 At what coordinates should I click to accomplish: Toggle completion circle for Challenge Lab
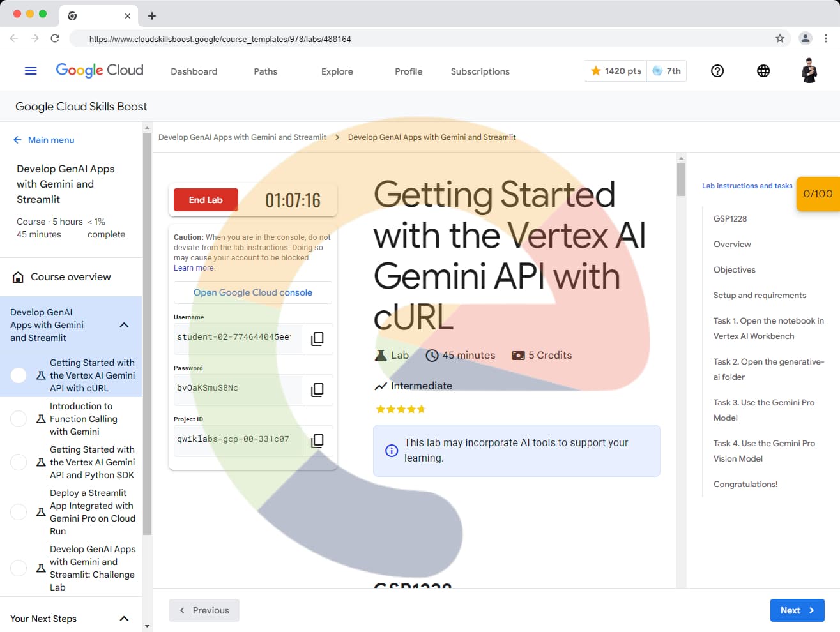point(19,568)
